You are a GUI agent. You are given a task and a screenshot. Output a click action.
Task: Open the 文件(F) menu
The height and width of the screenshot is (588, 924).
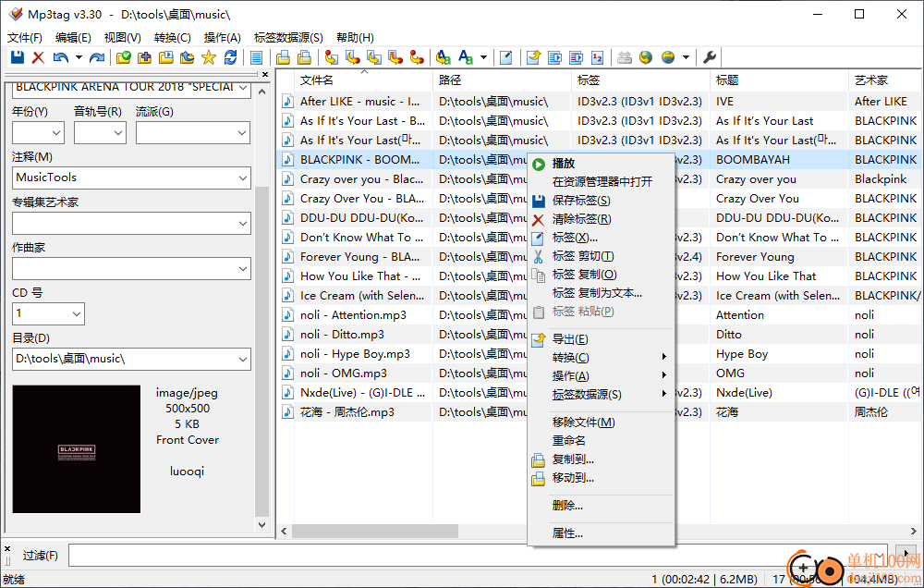pos(25,38)
